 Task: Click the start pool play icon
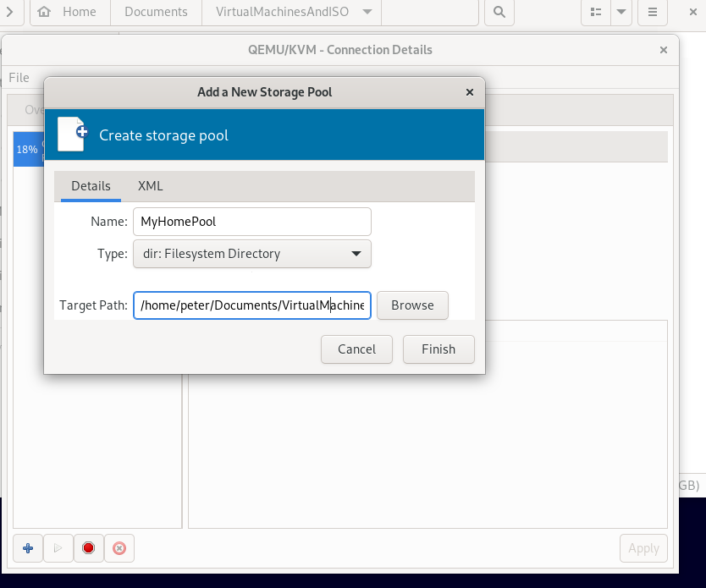(58, 548)
